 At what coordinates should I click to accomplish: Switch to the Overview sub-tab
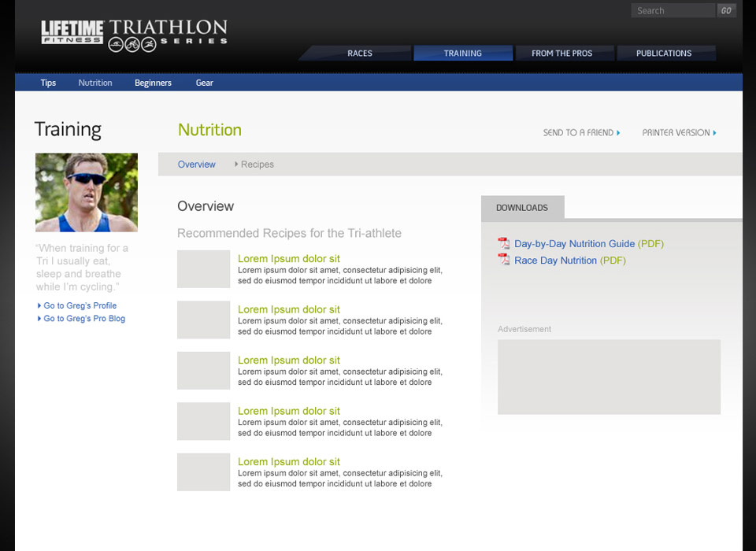click(197, 165)
